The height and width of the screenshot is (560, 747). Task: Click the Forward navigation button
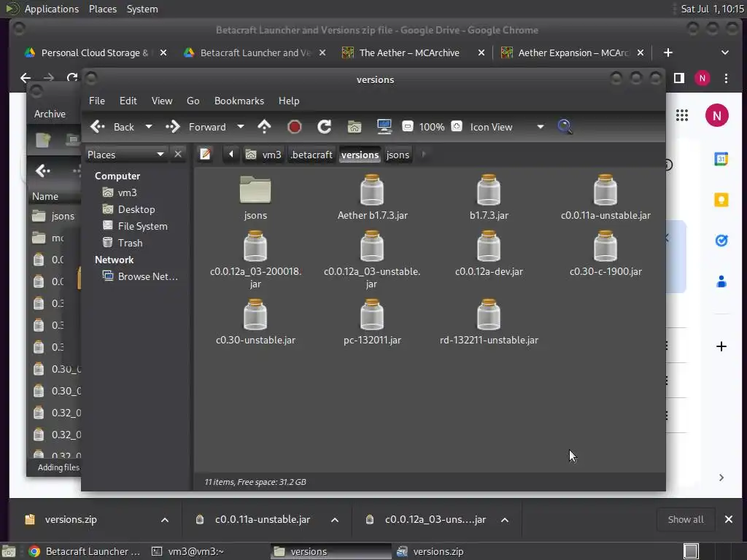click(196, 127)
